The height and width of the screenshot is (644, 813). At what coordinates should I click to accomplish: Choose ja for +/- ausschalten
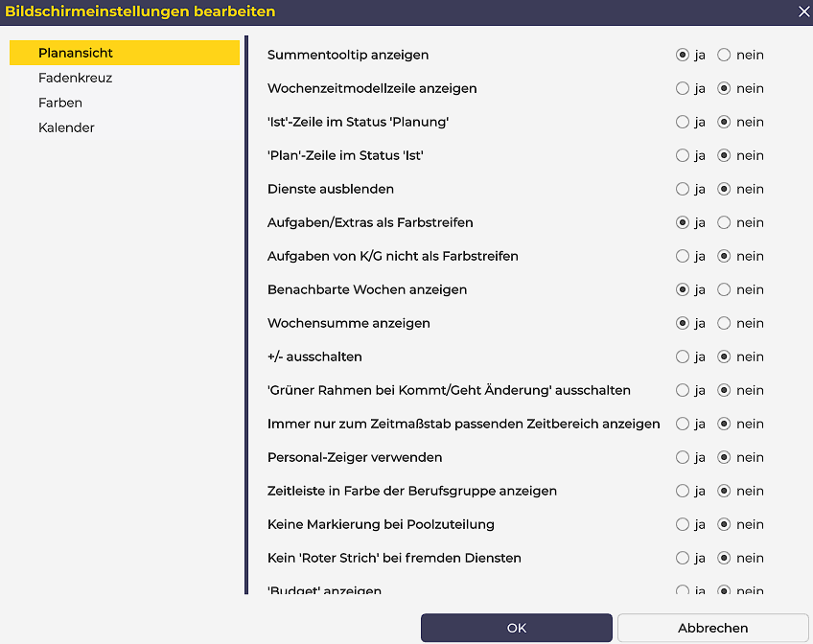pos(683,356)
